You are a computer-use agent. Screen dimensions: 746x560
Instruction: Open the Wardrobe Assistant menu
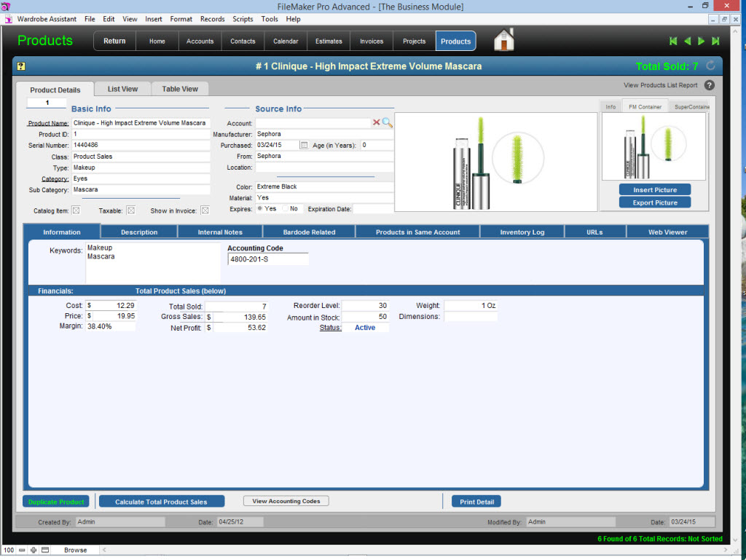(47, 19)
